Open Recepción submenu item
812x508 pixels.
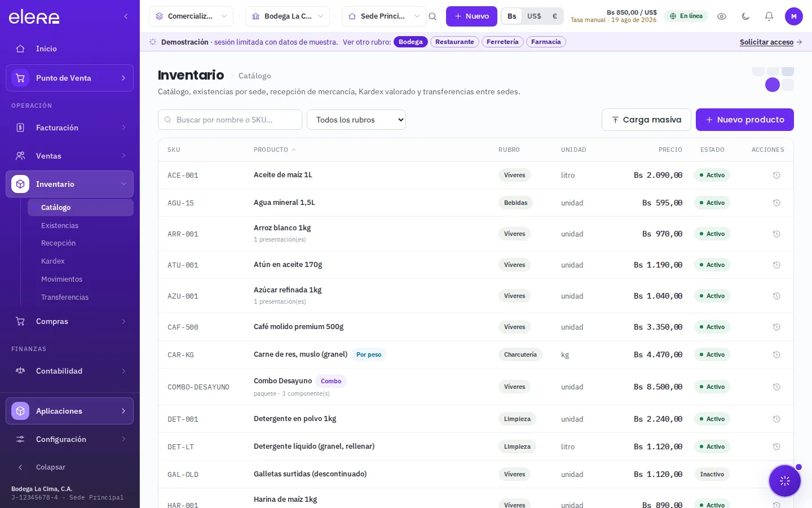[x=81, y=243]
